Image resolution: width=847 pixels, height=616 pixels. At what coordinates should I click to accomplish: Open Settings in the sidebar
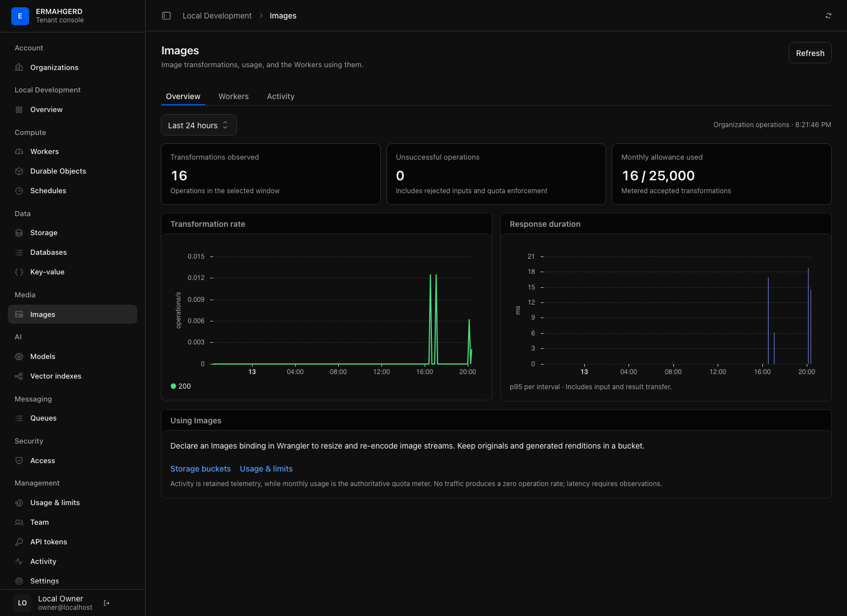(x=73, y=581)
